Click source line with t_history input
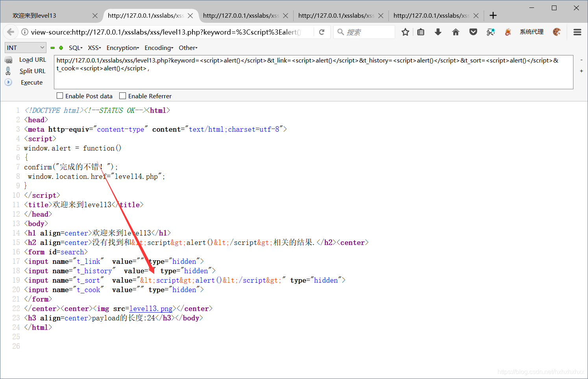The image size is (588, 379). click(x=120, y=271)
